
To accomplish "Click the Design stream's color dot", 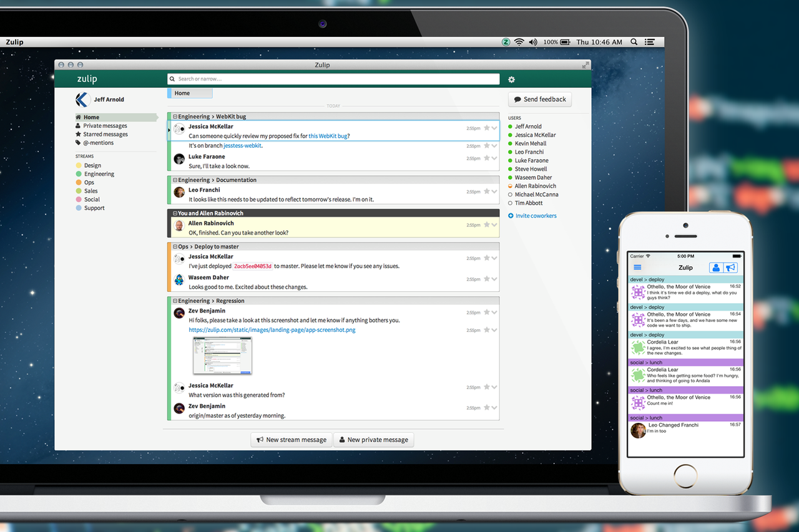I will click(79, 166).
